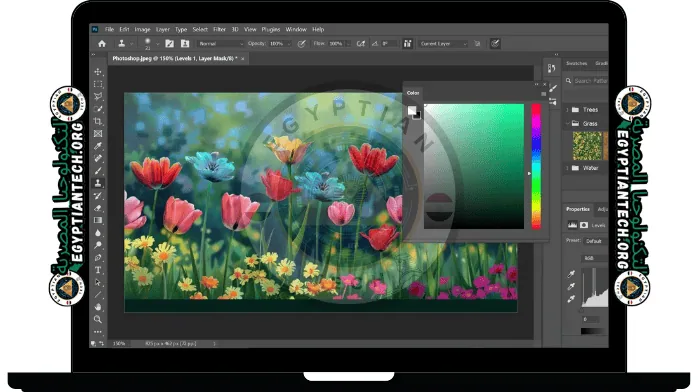Viewport: 698px width, 392px height.
Task: Select the Frame tool
Action: tap(98, 133)
